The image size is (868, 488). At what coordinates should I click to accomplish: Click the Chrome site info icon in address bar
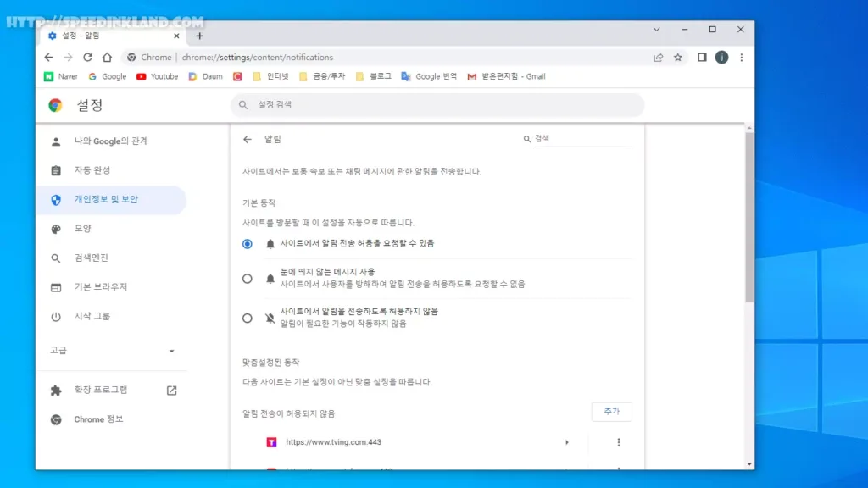coord(131,58)
